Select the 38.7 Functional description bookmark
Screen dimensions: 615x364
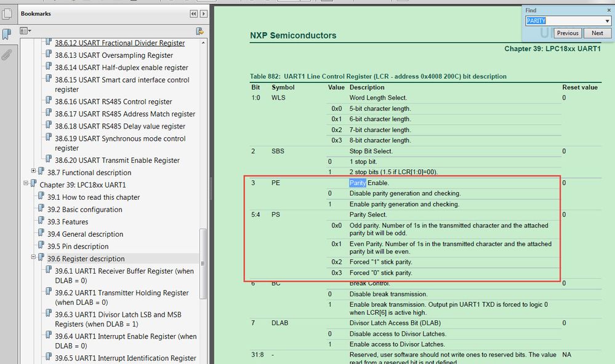pos(89,173)
